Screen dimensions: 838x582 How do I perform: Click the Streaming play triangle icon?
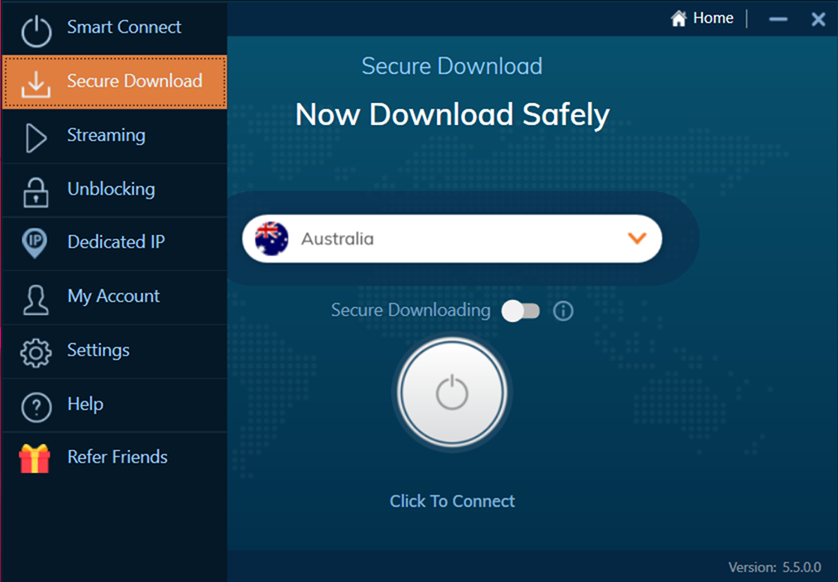click(36, 138)
